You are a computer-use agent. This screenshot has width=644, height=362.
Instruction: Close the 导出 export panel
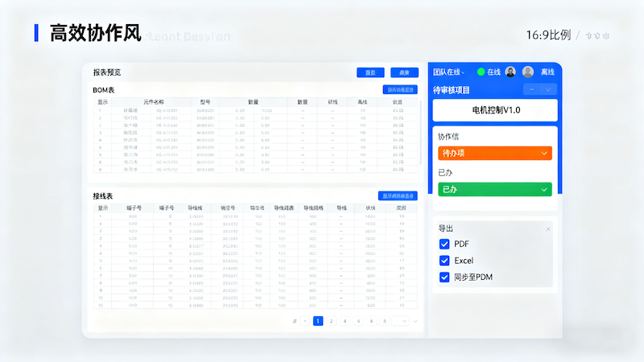pyautogui.click(x=548, y=229)
